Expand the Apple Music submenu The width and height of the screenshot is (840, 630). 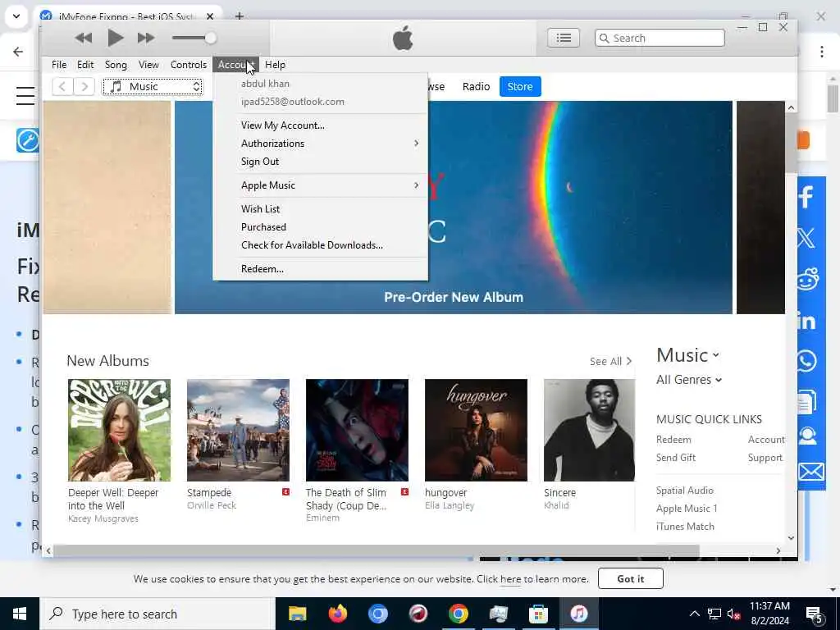pos(321,185)
